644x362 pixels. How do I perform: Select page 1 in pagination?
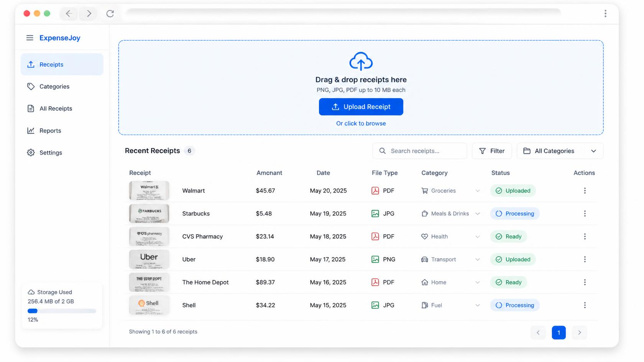tap(559, 332)
